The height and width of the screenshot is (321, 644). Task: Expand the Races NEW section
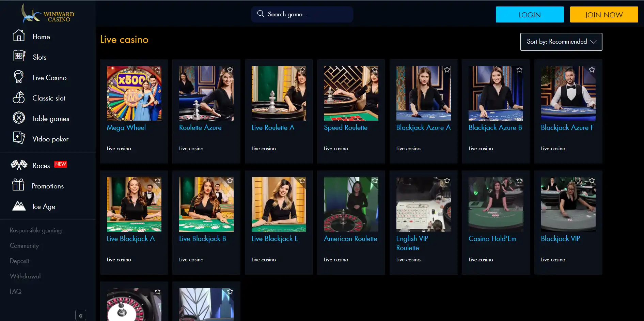point(41,165)
